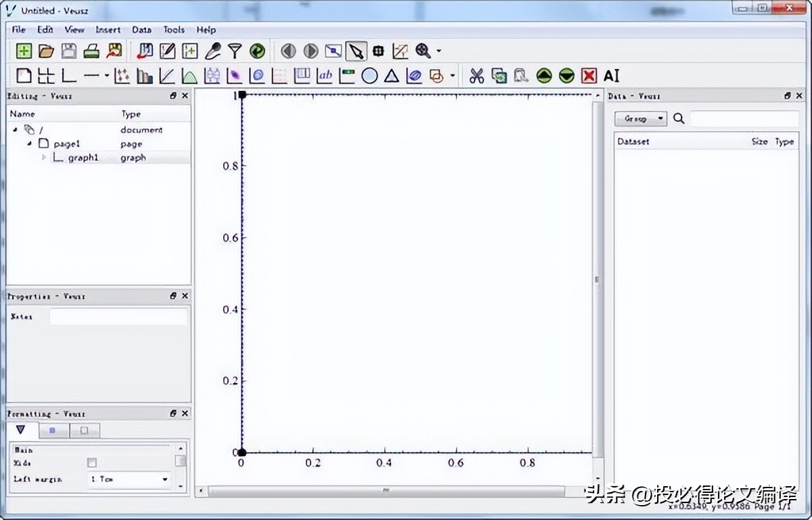The image size is (812, 520).
Task: Expand the graph1 tree node
Action: [x=45, y=157]
